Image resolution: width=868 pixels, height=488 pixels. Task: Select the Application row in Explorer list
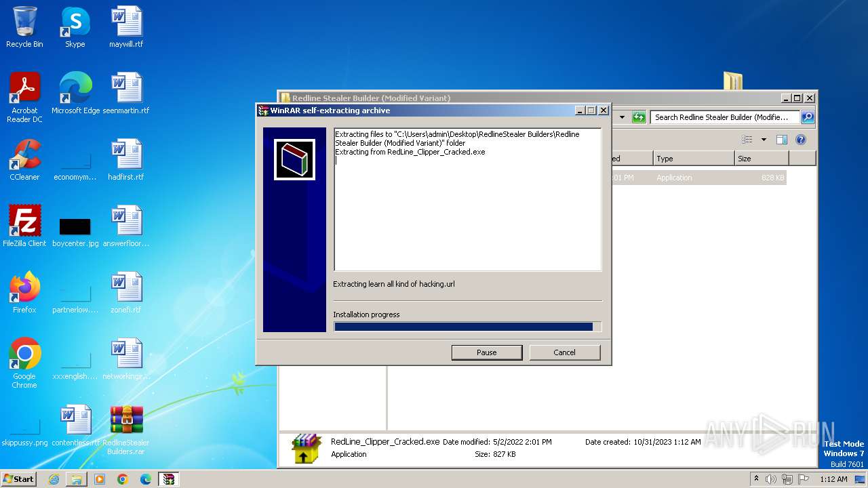point(698,178)
